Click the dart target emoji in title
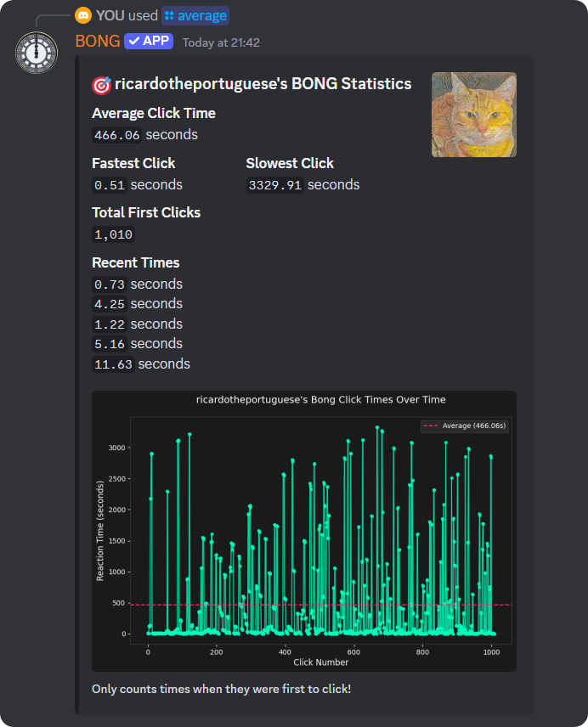Screen dimensions: 588x727 point(101,85)
